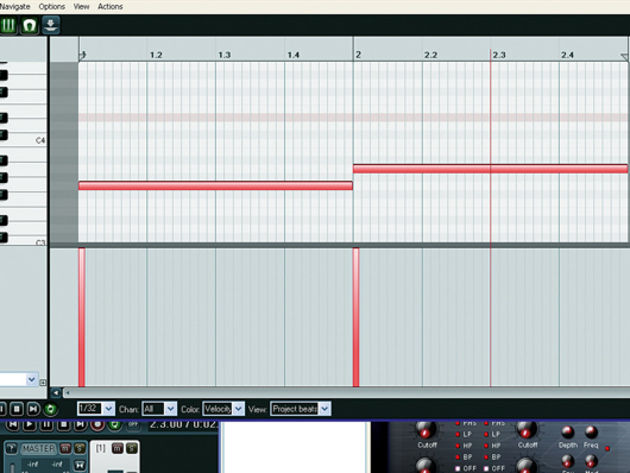
Task: Select BP mode on the right filter
Action: pyautogui.click(x=486, y=457)
